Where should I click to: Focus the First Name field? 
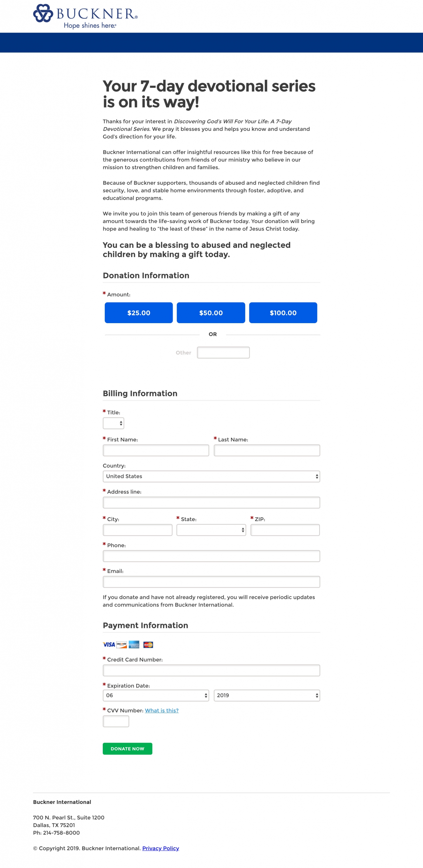[156, 450]
